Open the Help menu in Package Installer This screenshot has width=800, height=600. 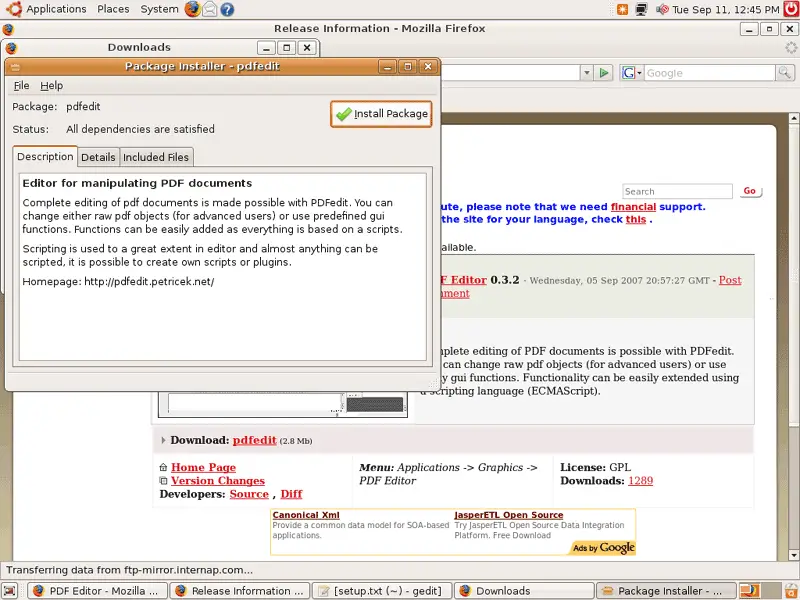pyautogui.click(x=52, y=86)
